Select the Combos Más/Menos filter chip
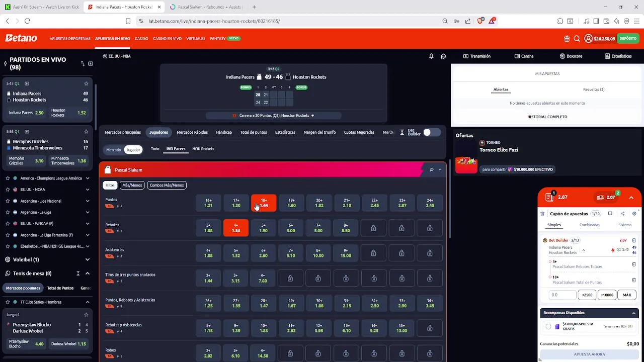Screen dimensions: 644x362 (167, 185)
